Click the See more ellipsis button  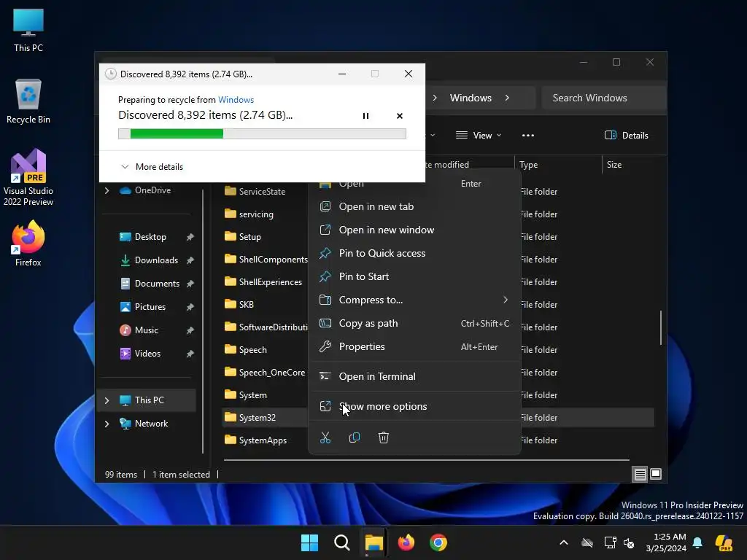528,135
